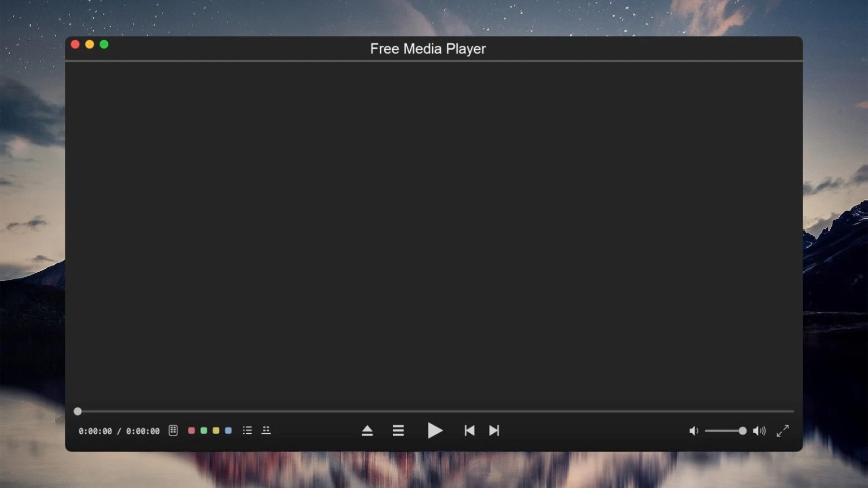The height and width of the screenshot is (488, 868).
Task: Click the high-volume speaker icon to maximize volume
Action: coord(760,430)
